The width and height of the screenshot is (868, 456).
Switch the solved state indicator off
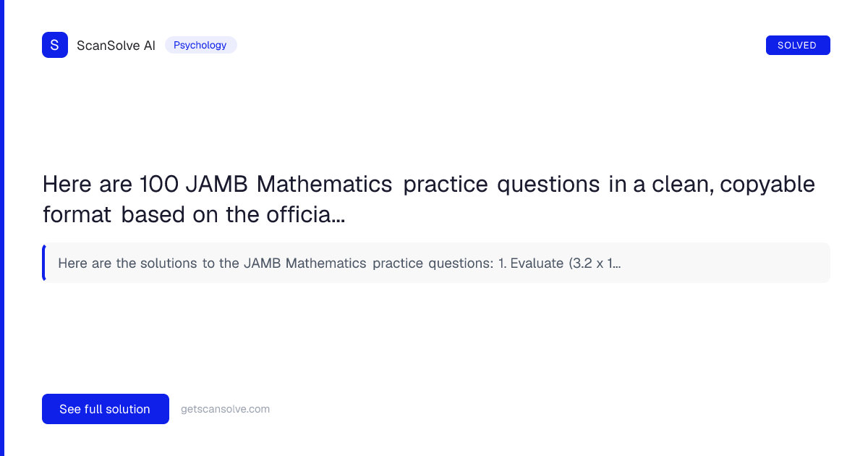pyautogui.click(x=798, y=44)
